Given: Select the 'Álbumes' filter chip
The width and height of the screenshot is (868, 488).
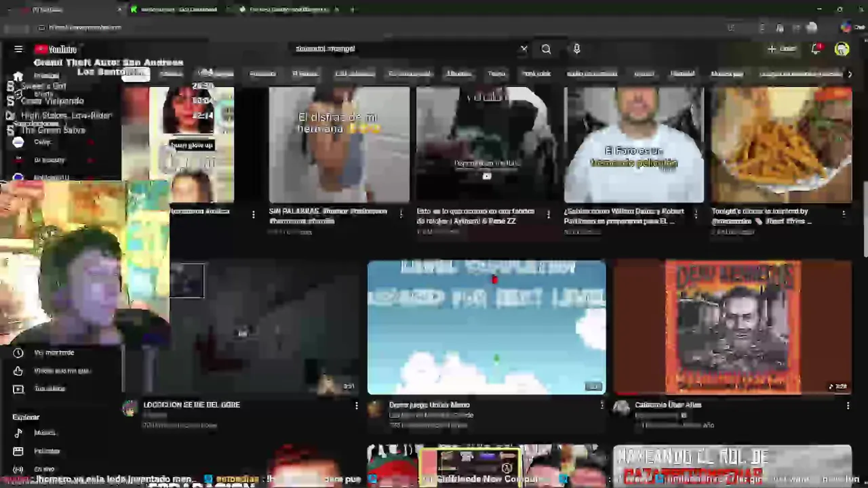Looking at the screenshot, I should click(459, 74).
